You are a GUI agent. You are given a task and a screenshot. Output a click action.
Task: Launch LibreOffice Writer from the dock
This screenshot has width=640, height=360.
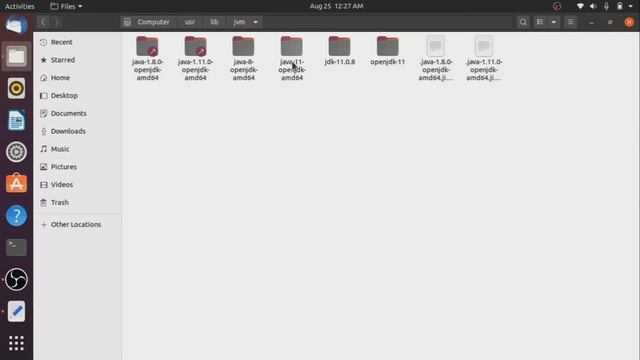(x=16, y=120)
